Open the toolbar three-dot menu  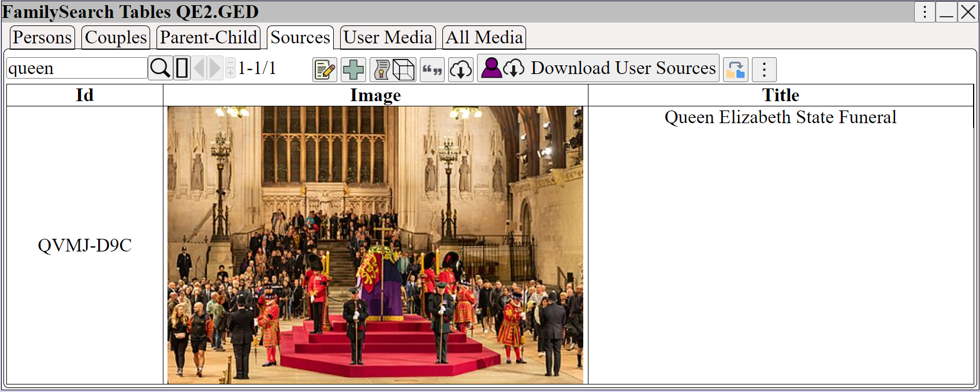coord(764,69)
